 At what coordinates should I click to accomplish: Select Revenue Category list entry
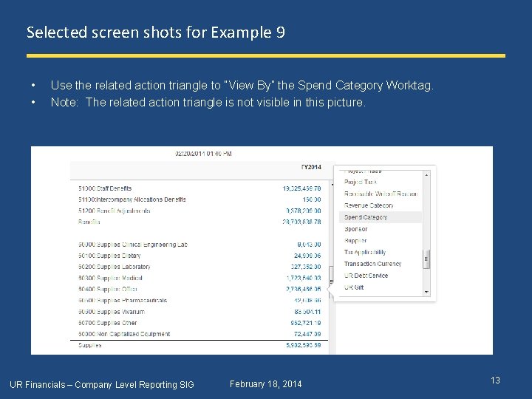tap(369, 205)
